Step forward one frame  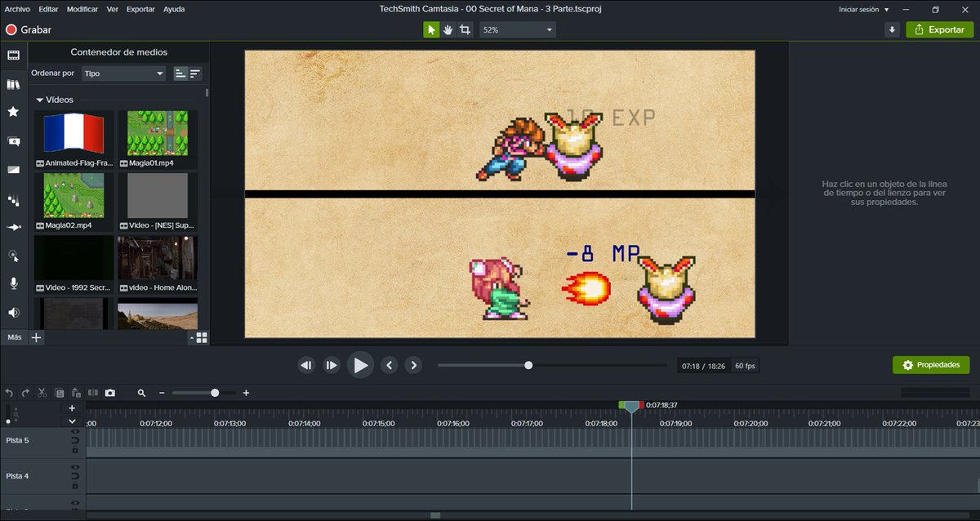pyautogui.click(x=331, y=365)
